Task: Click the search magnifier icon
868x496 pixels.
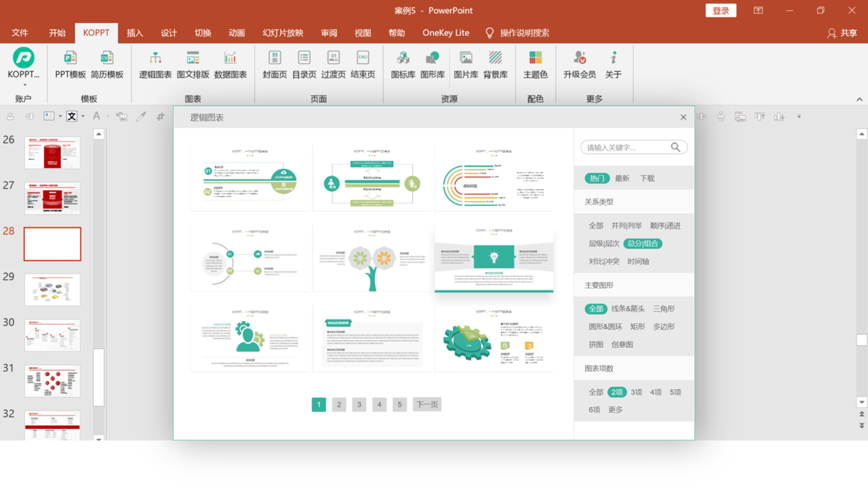Action: [675, 147]
